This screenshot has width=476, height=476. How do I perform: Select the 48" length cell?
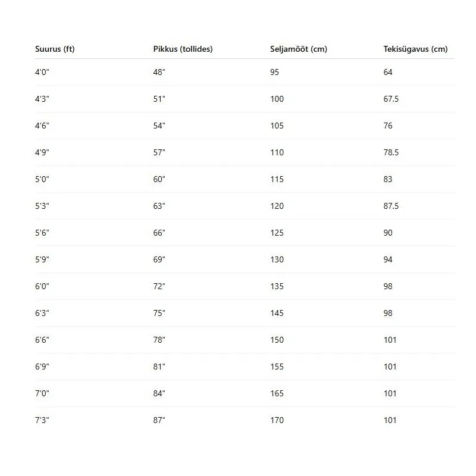(159, 72)
